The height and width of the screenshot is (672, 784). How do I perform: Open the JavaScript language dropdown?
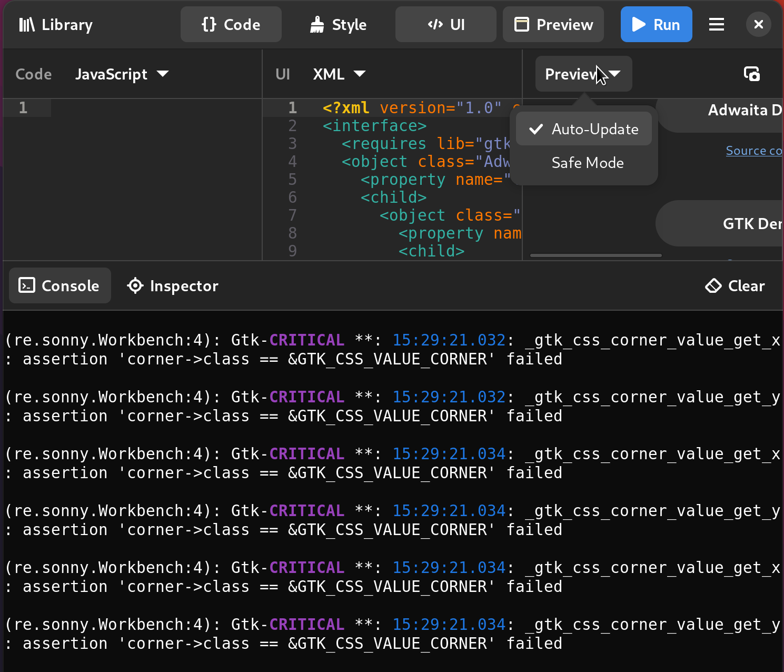coord(122,74)
